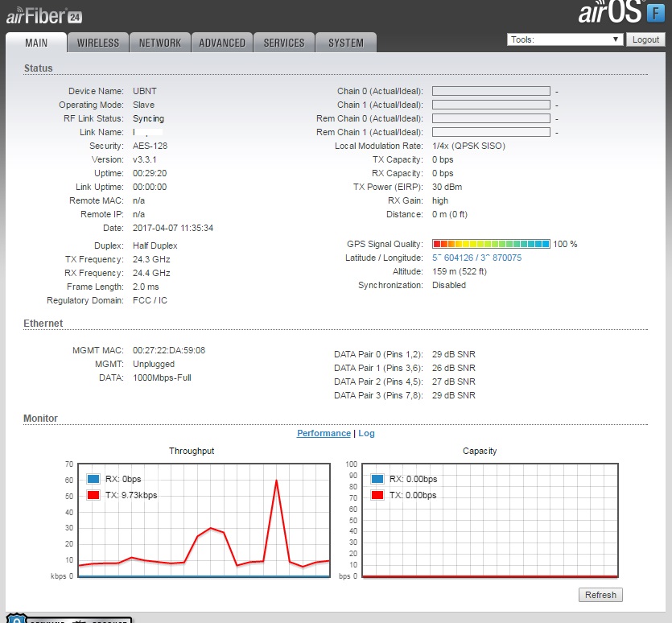Click the blue RX swatch in Capacity legend
The width and height of the screenshot is (672, 623).
[377, 479]
